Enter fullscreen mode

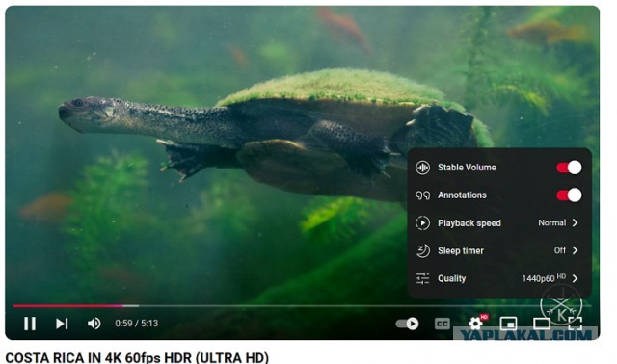coord(575,324)
